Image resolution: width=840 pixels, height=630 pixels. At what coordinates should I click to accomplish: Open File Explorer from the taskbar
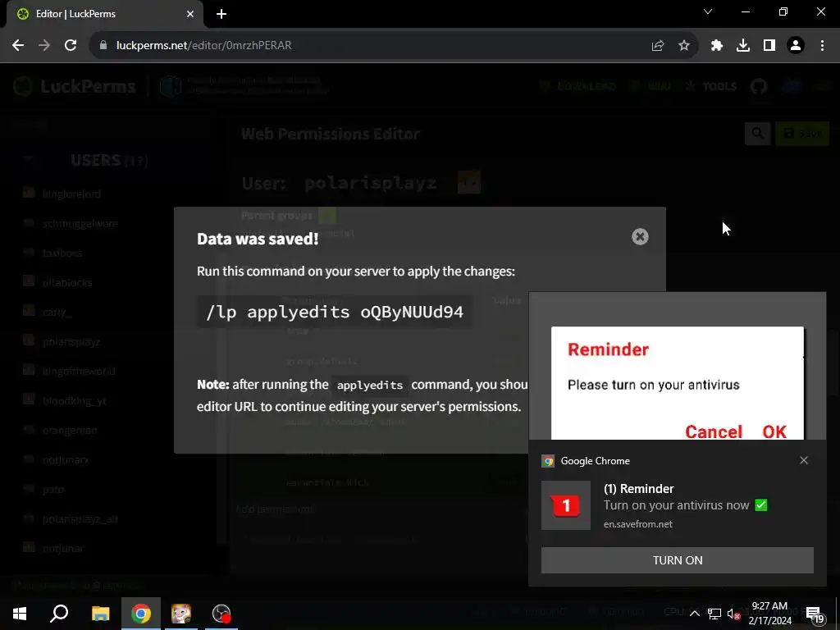click(100, 614)
